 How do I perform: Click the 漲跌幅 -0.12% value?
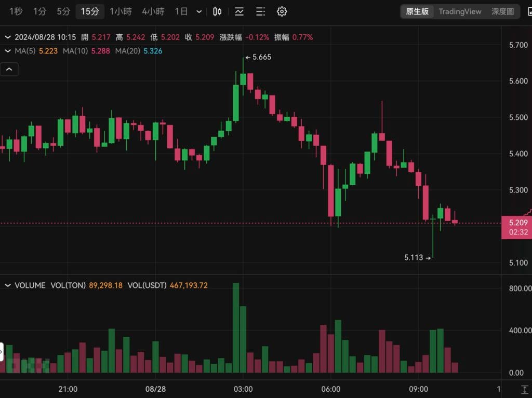click(x=257, y=37)
